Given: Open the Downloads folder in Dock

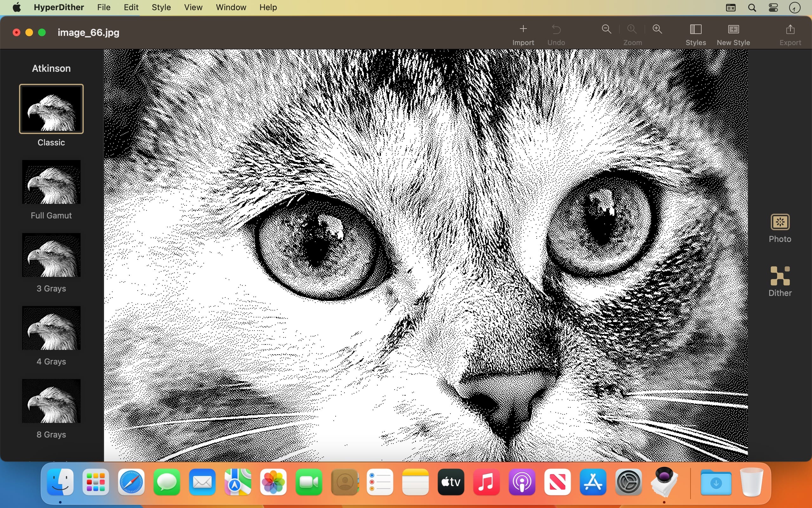Looking at the screenshot, I should click(716, 483).
